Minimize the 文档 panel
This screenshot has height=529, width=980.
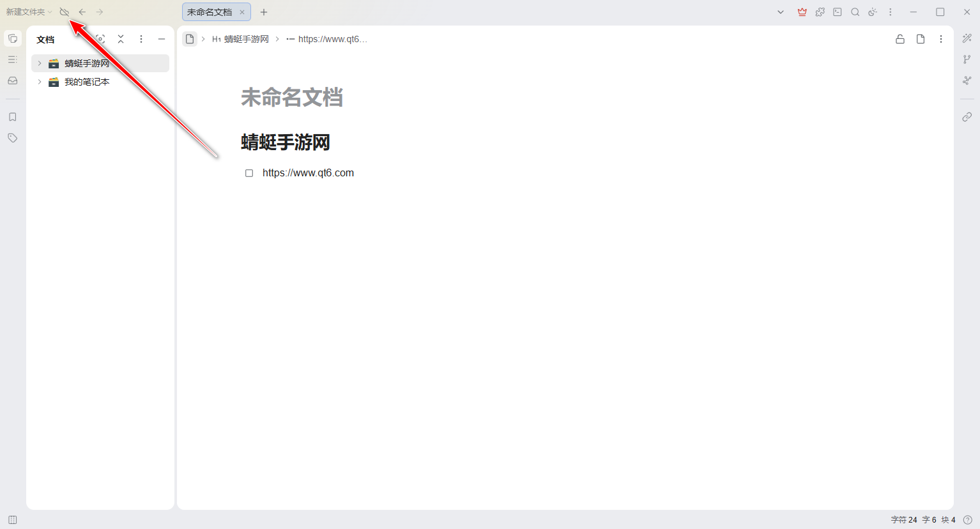(x=162, y=39)
